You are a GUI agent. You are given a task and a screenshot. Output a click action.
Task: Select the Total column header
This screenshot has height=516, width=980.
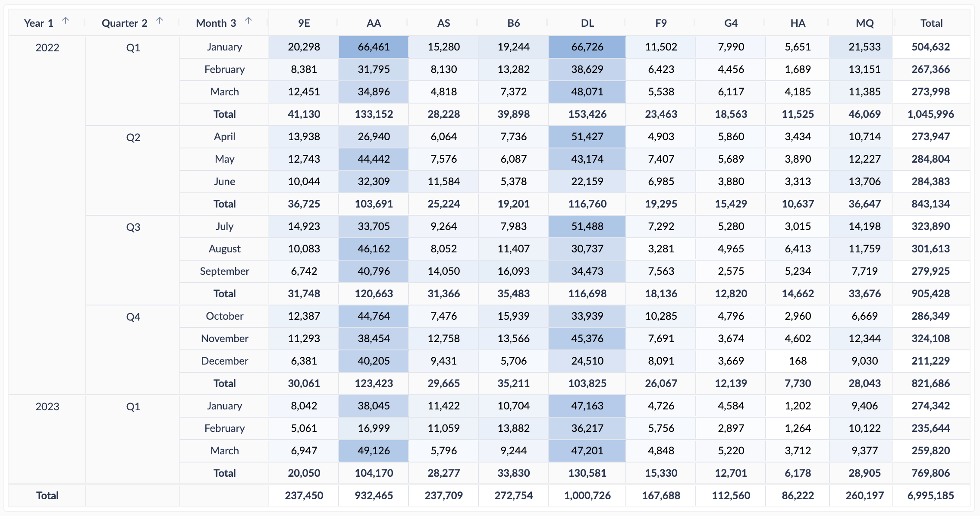click(931, 23)
